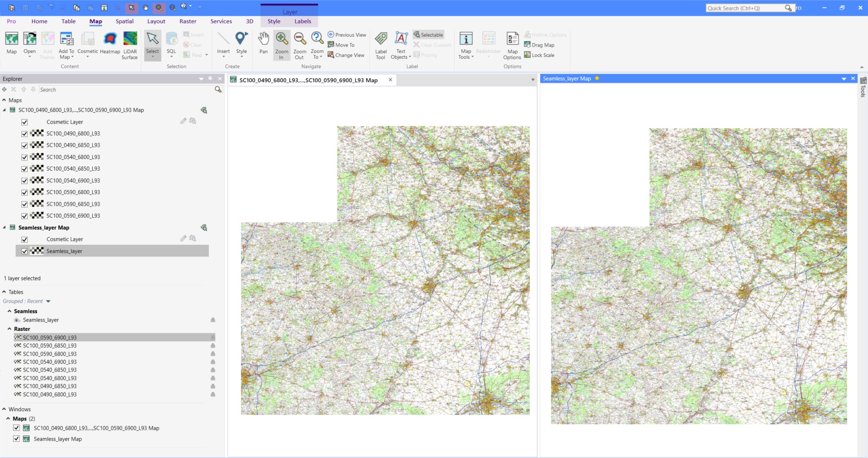Collapse the Seamless table group
Screen dimensions: 868x458
(x=9, y=311)
